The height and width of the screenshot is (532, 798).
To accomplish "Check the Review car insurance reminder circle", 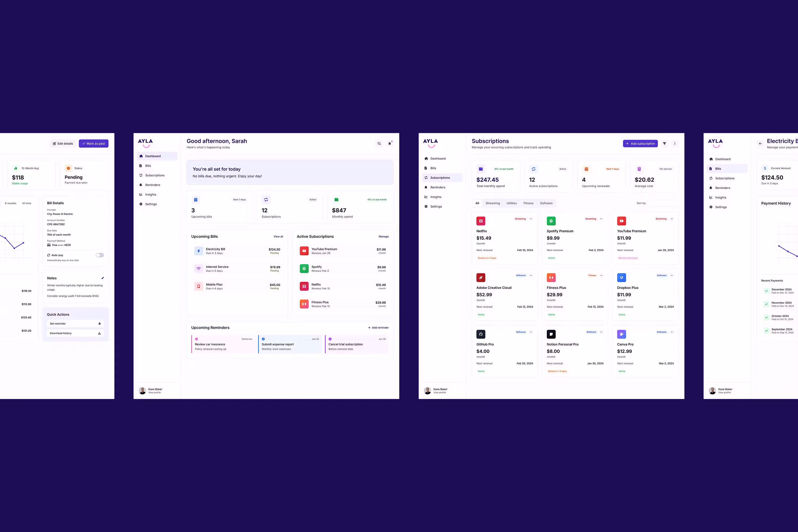I will (197, 339).
